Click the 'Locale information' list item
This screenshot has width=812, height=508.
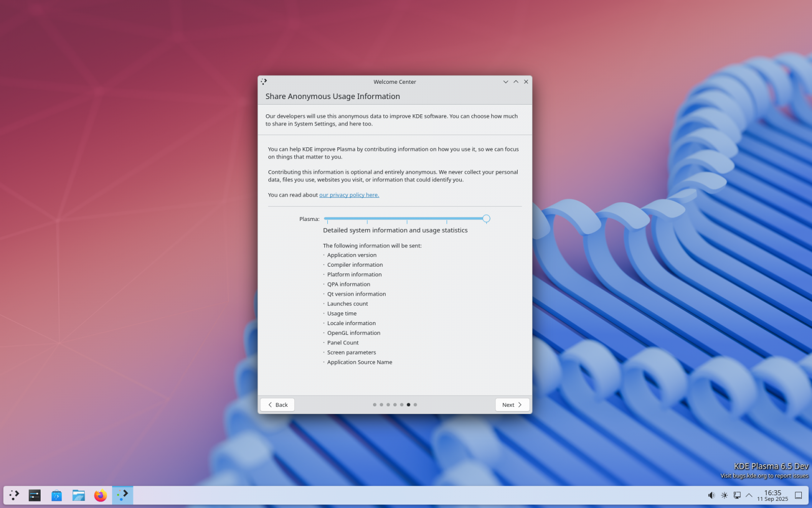(x=351, y=323)
